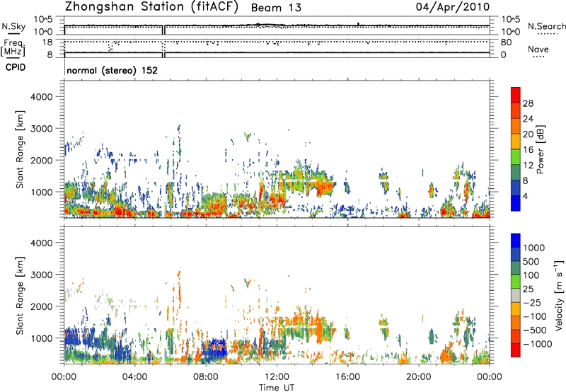Click the '-500' label on Velocity colorbar
The image size is (566, 392).
click(535, 330)
